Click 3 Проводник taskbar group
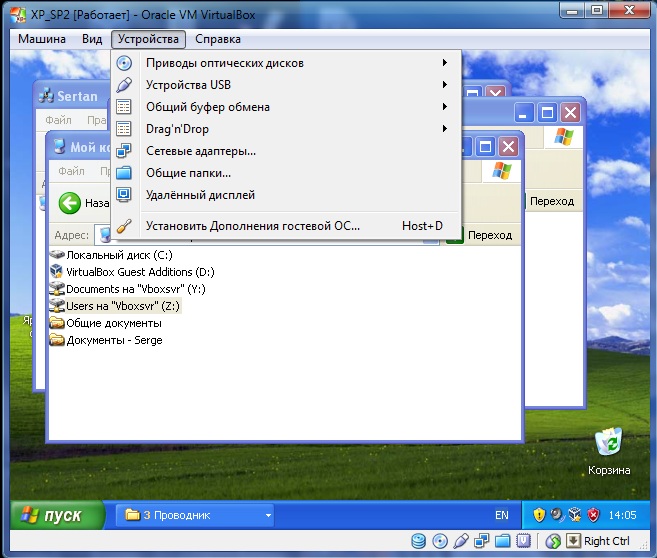 (x=195, y=515)
